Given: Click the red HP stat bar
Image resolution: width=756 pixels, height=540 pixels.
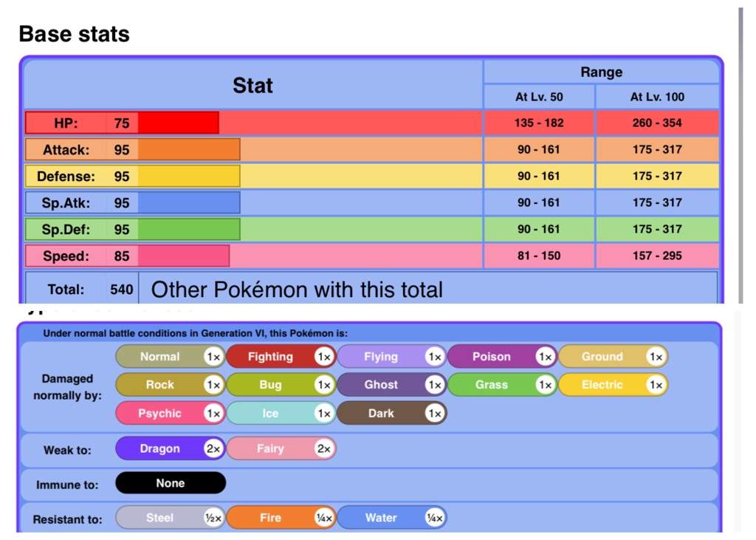Looking at the screenshot, I should (x=178, y=123).
